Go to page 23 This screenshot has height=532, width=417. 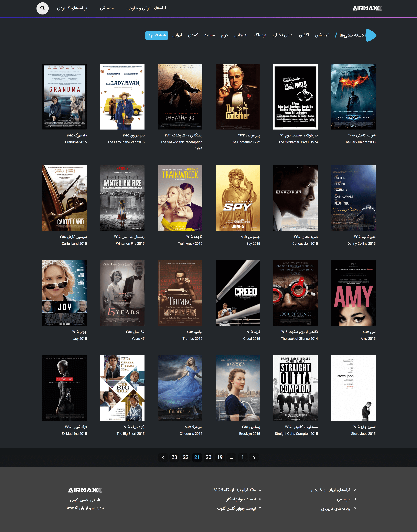coord(174,458)
